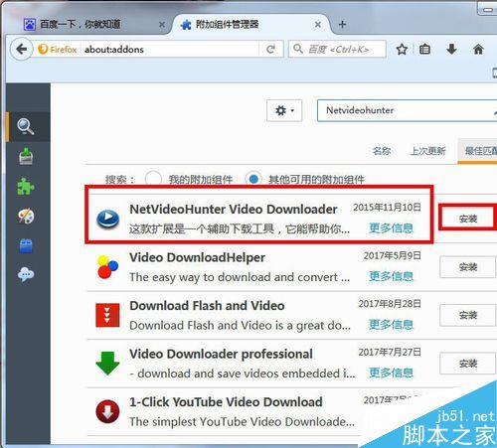Go back with the back arrow button
Image resolution: width=497 pixels, height=448 pixels.
pyautogui.click(x=22, y=50)
